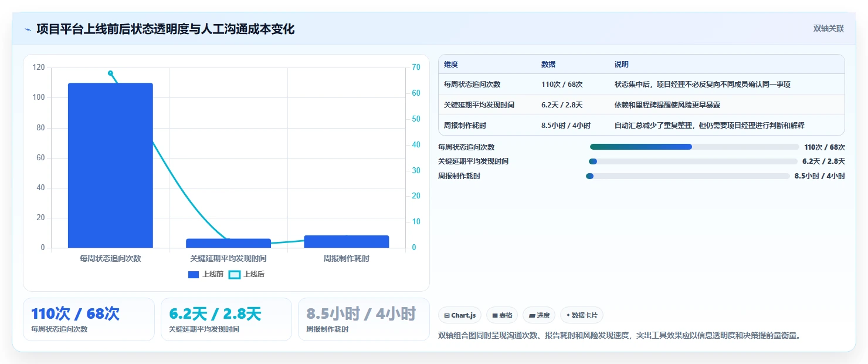Screen dimensions: 868x364
Task: Click the 维度 column header
Action: click(x=451, y=65)
